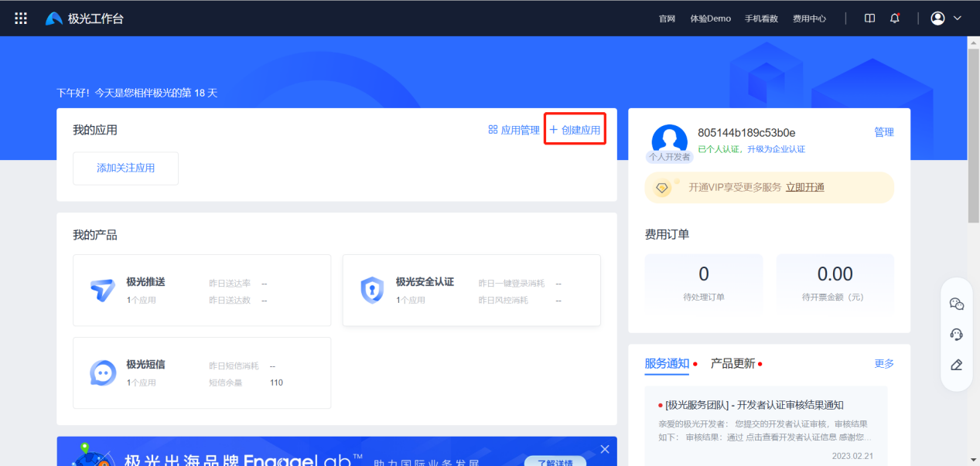Click the 立即开通 VIP link
Image resolution: width=980 pixels, height=466 pixels.
805,187
